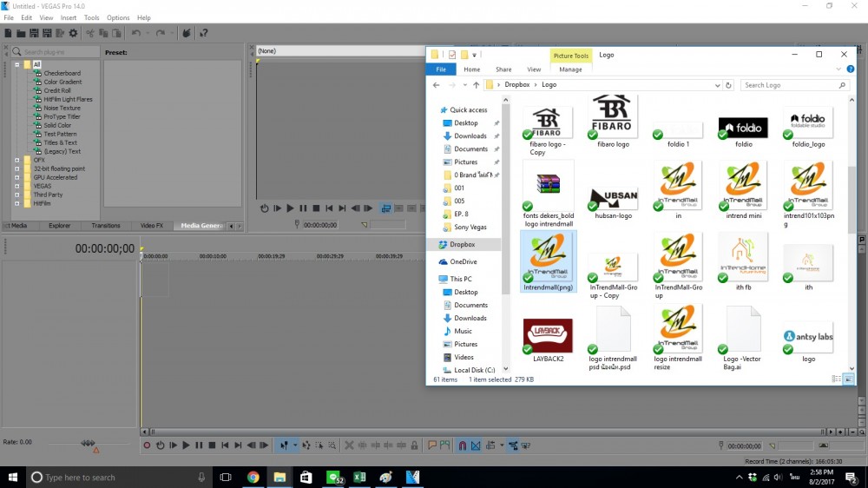
Task: Stop timeline playback in transport bar
Action: click(212, 445)
